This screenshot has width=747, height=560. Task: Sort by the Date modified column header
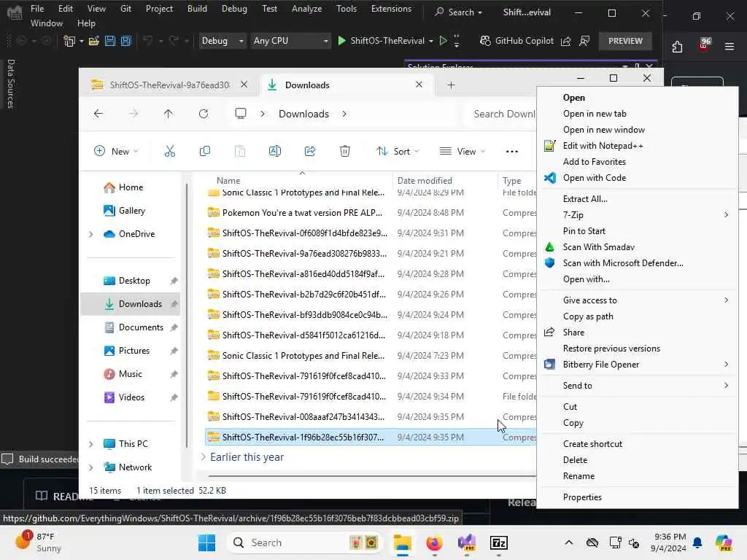coord(425,181)
